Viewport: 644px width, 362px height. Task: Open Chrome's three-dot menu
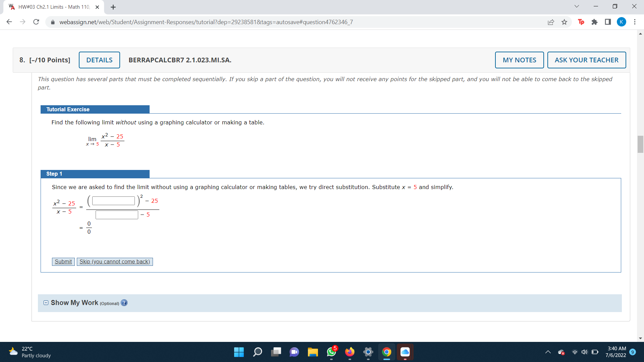click(x=635, y=22)
